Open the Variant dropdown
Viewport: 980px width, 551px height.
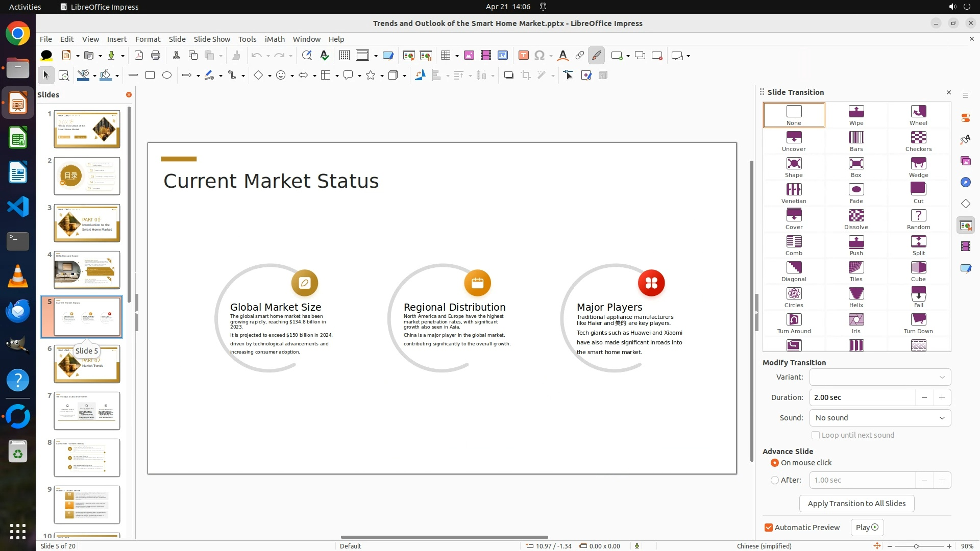(x=879, y=377)
